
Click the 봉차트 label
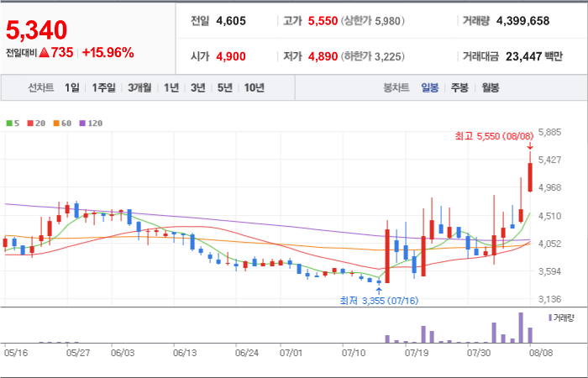pos(396,88)
